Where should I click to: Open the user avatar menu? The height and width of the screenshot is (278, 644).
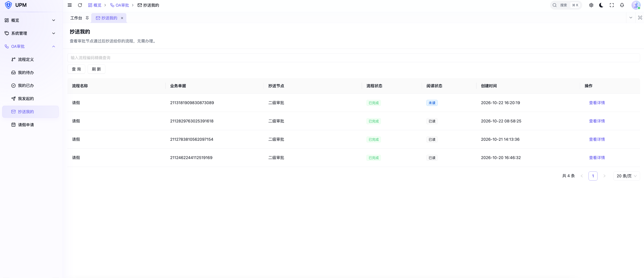[636, 5]
